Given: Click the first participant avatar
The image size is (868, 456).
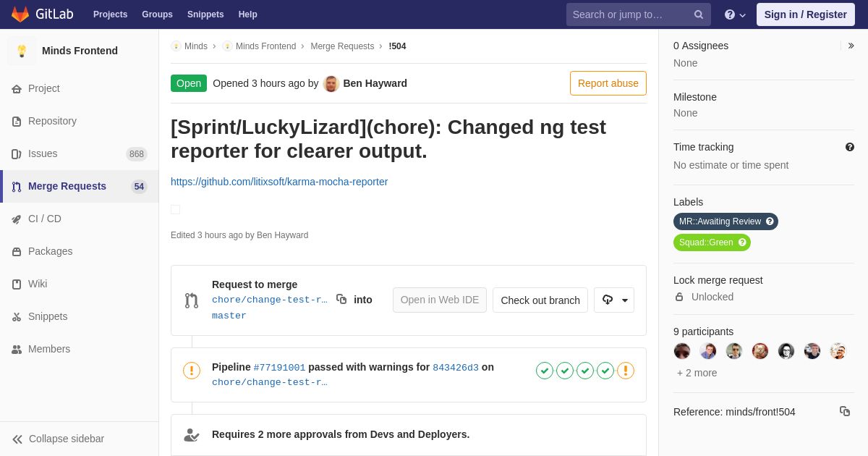Looking at the screenshot, I should point(682,351).
